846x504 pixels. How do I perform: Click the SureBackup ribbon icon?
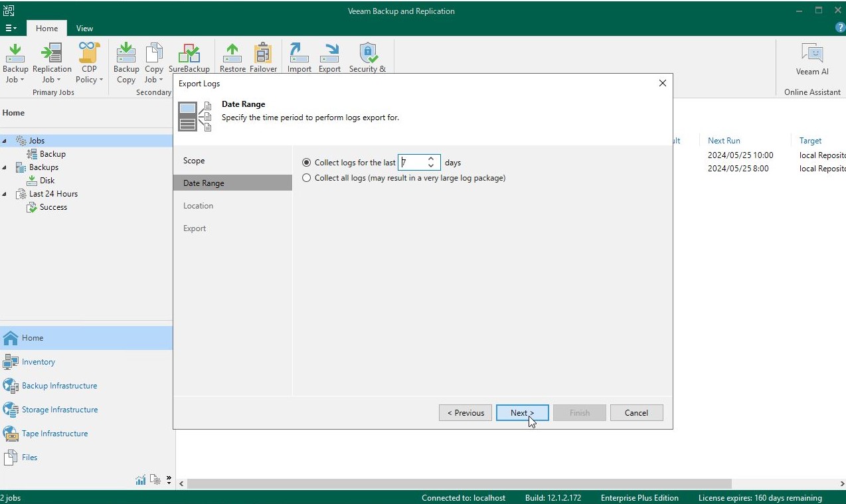click(189, 58)
